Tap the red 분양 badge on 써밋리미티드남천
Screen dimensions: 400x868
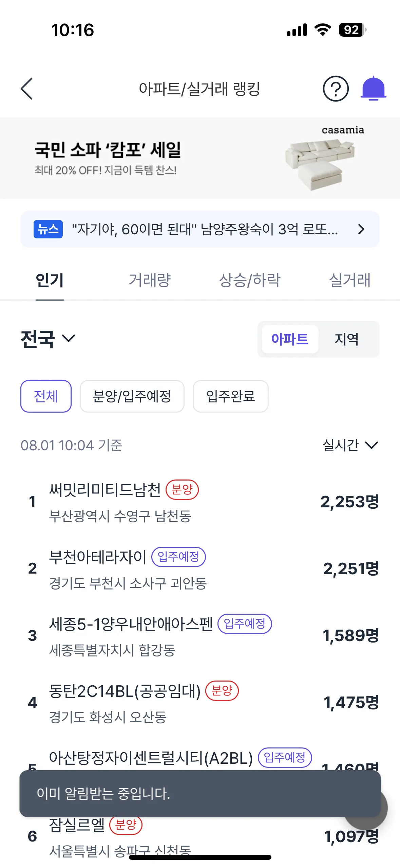(182, 490)
